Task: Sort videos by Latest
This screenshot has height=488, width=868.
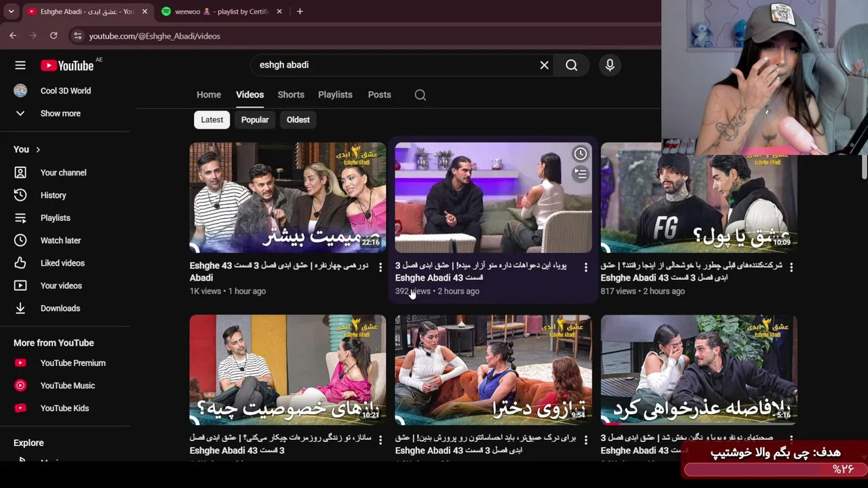Action: [x=212, y=120]
